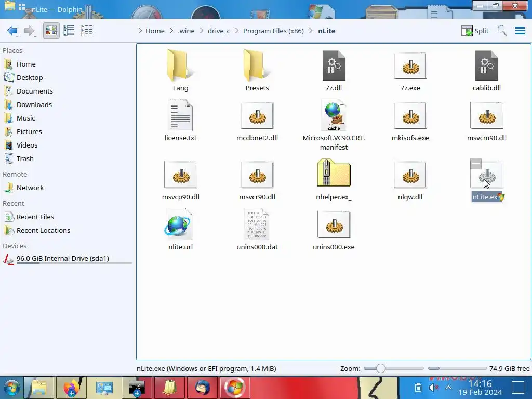Select the nlite.url link file
The image size is (532, 399).
click(x=180, y=229)
